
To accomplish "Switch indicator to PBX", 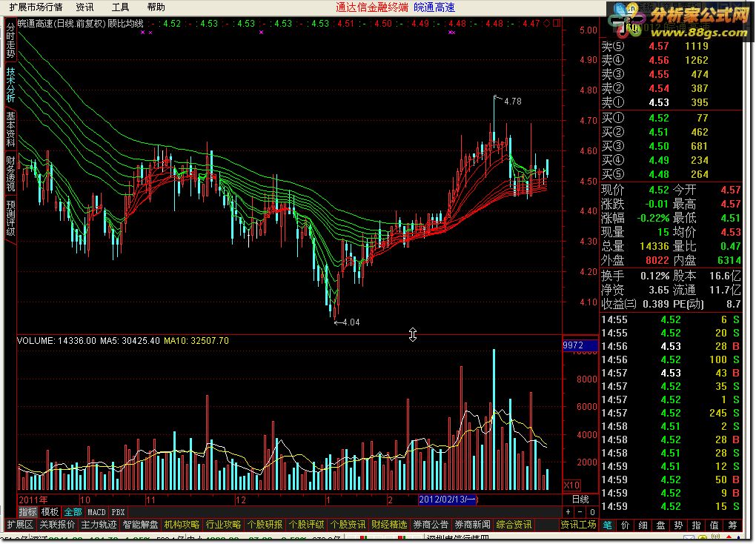I will click(118, 512).
